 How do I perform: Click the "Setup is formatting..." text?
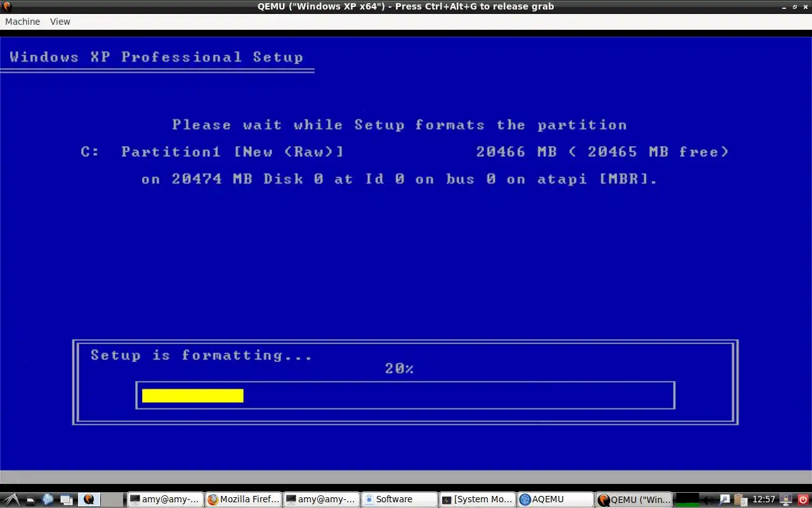click(x=201, y=355)
